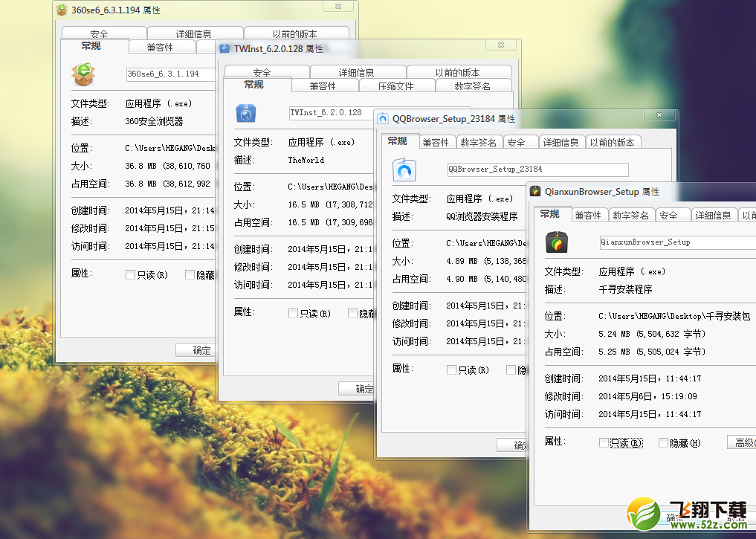
Task: Click the TWInst TheWorld file icon
Action: [x=246, y=113]
